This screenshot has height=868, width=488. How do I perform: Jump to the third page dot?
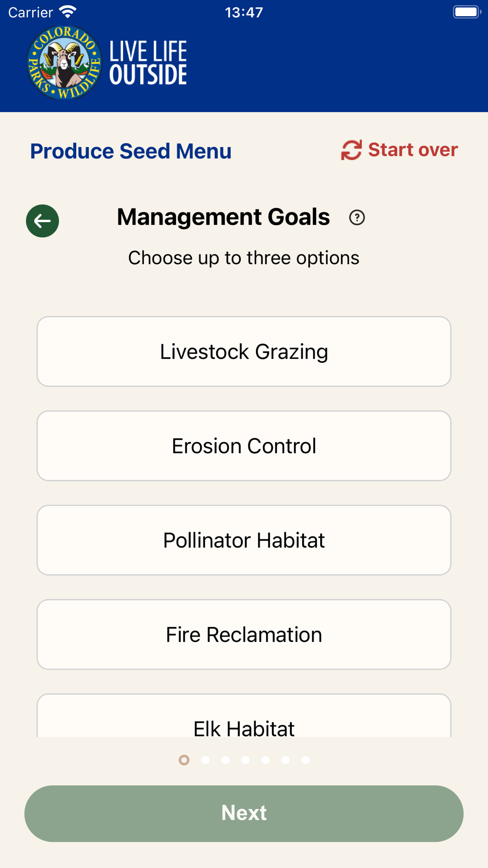pos(225,760)
